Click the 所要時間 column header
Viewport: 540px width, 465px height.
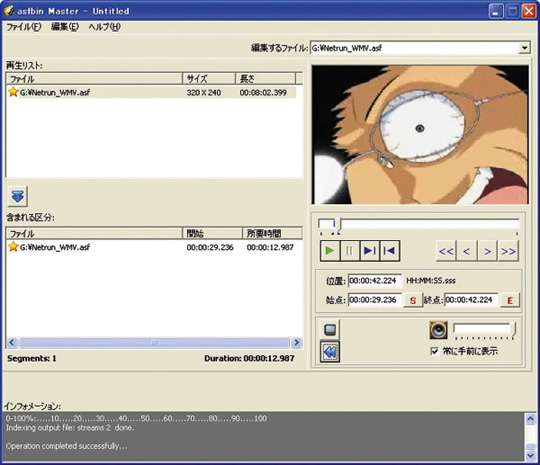click(x=272, y=234)
